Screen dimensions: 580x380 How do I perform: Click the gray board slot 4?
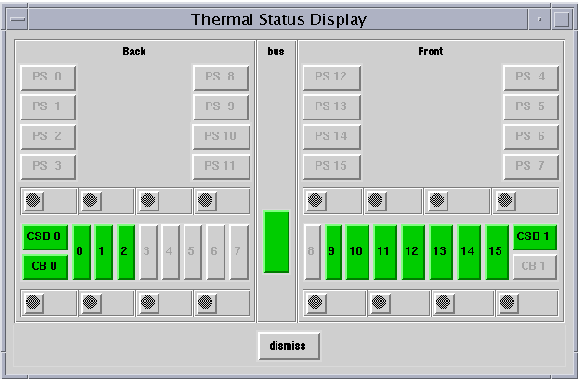pyautogui.click(x=171, y=252)
